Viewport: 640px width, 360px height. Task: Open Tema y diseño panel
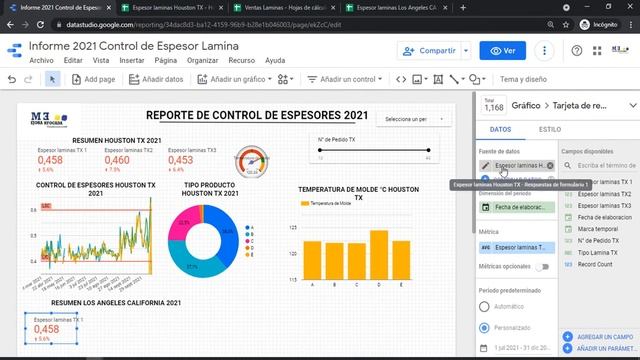point(523,79)
